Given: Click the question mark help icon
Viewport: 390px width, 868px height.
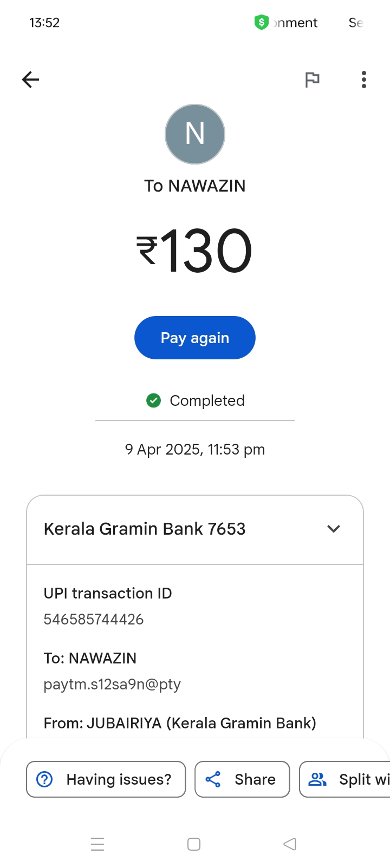Looking at the screenshot, I should pyautogui.click(x=44, y=779).
